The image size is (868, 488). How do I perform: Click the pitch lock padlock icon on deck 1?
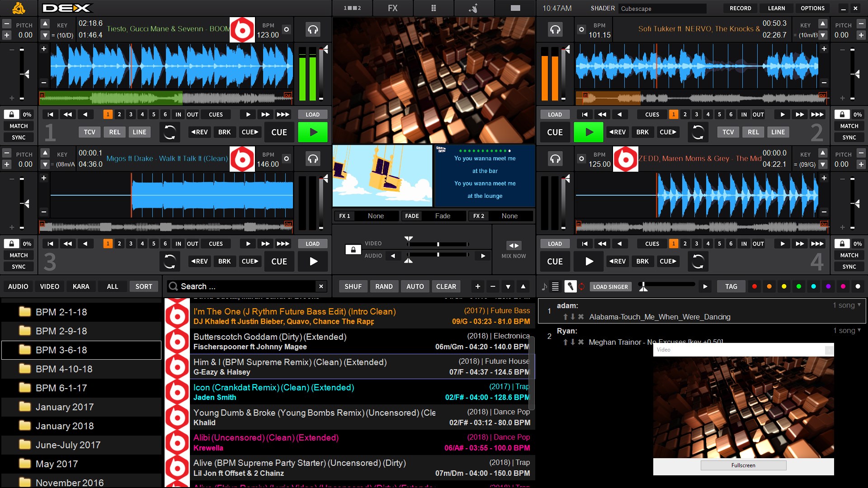click(x=11, y=114)
